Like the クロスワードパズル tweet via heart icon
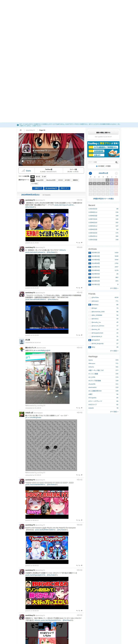The image size is (138, 644). (82, 335)
